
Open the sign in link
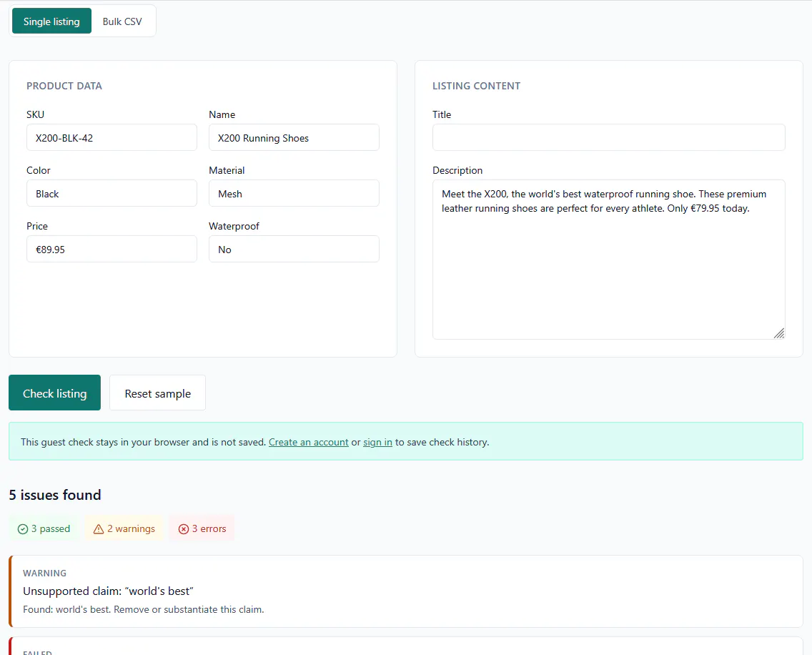point(377,442)
